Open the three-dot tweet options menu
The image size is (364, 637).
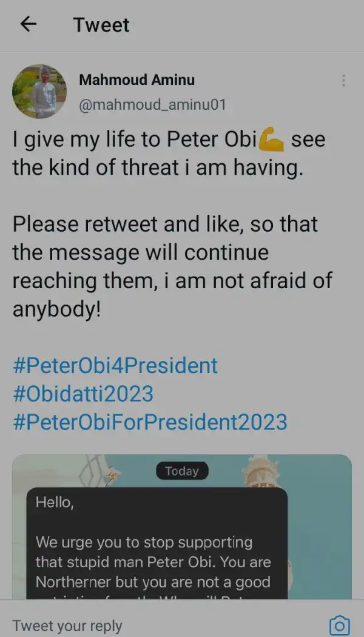tap(344, 81)
